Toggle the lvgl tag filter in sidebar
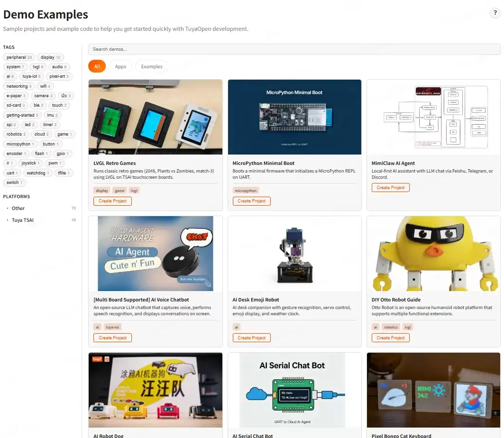 pos(38,67)
